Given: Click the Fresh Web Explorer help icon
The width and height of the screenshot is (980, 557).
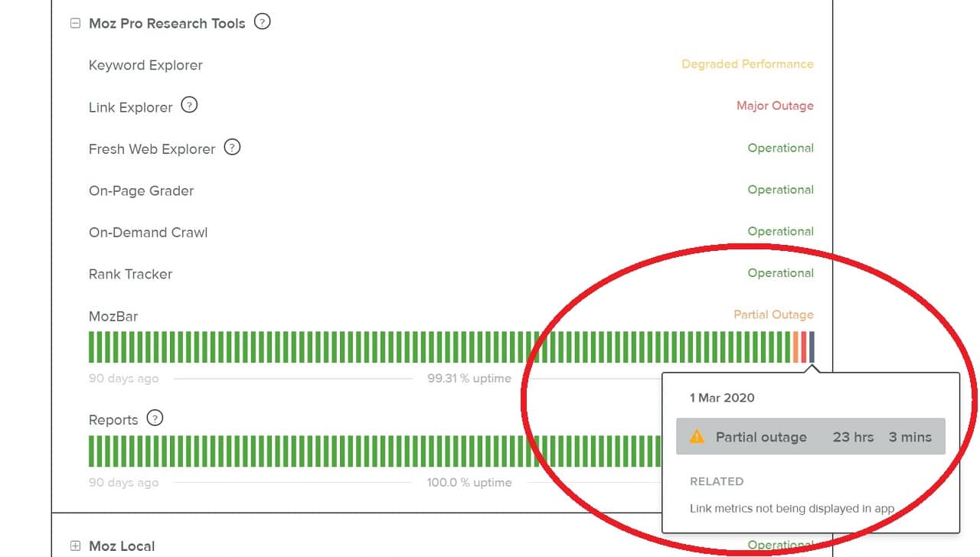Looking at the screenshot, I should [x=232, y=147].
